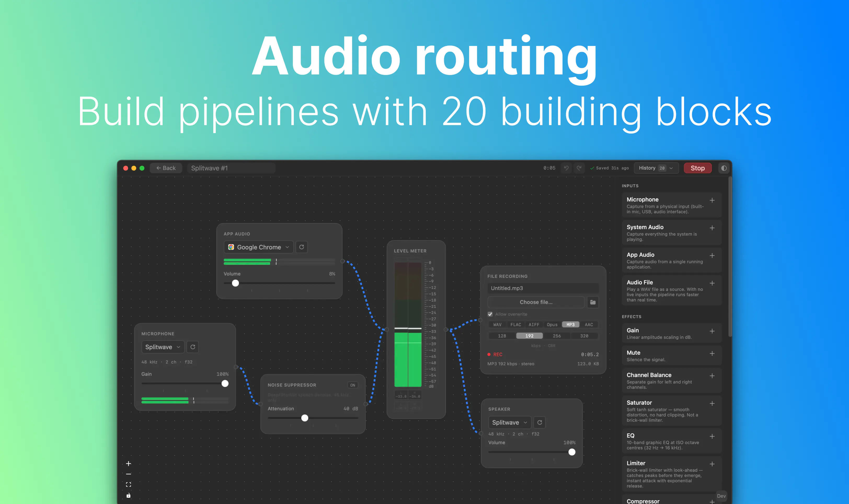Image resolution: width=849 pixels, height=504 pixels.
Task: Click the "MP3 192 kbps · stereo" status text
Action: [511, 364]
